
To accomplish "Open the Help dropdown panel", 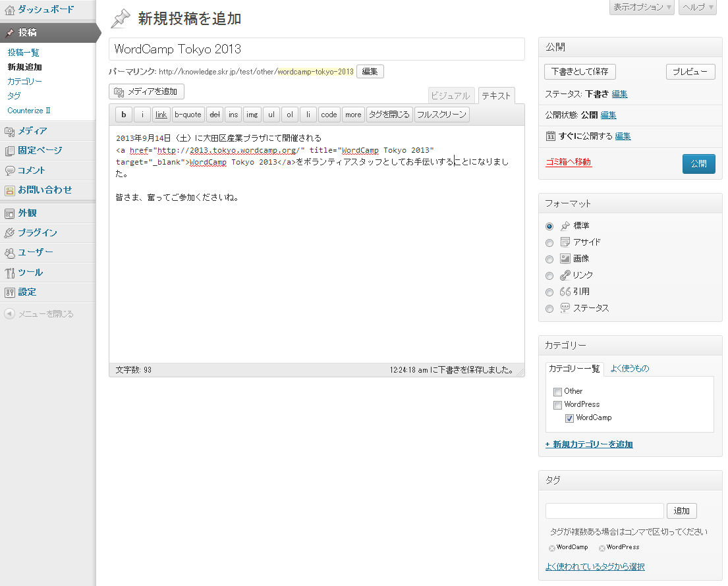I will click(x=697, y=7).
